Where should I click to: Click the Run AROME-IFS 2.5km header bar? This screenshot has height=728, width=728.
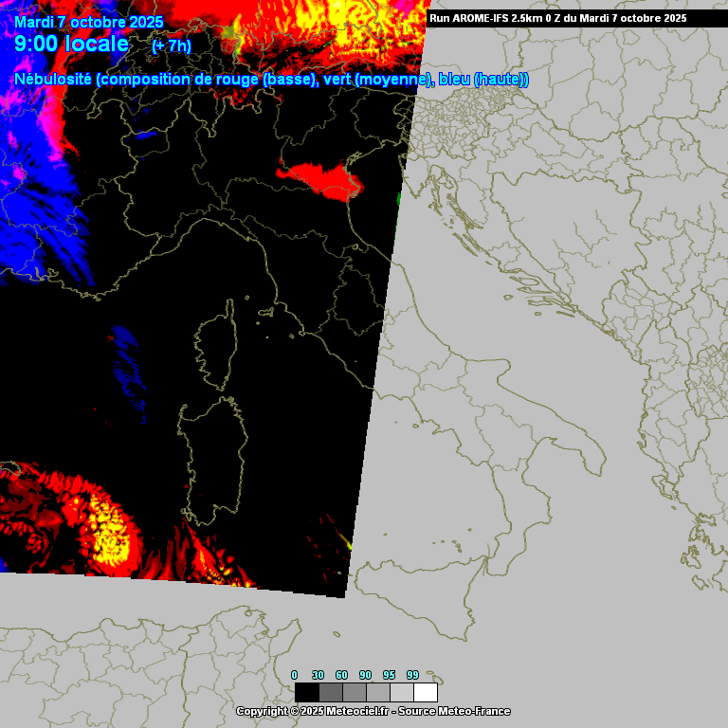click(557, 18)
